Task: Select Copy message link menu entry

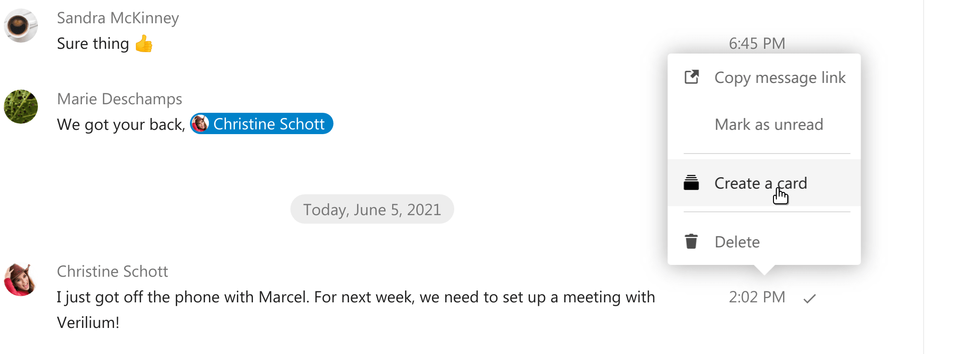Action: click(x=780, y=77)
